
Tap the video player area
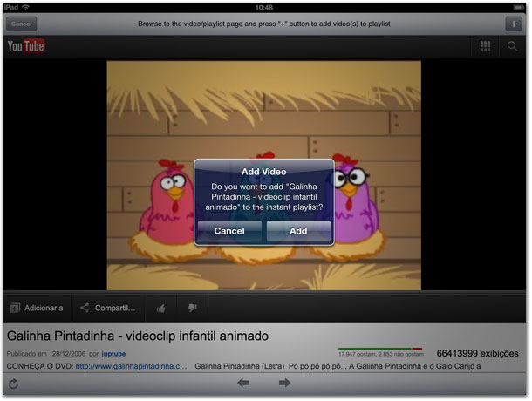pyautogui.click(x=264, y=175)
